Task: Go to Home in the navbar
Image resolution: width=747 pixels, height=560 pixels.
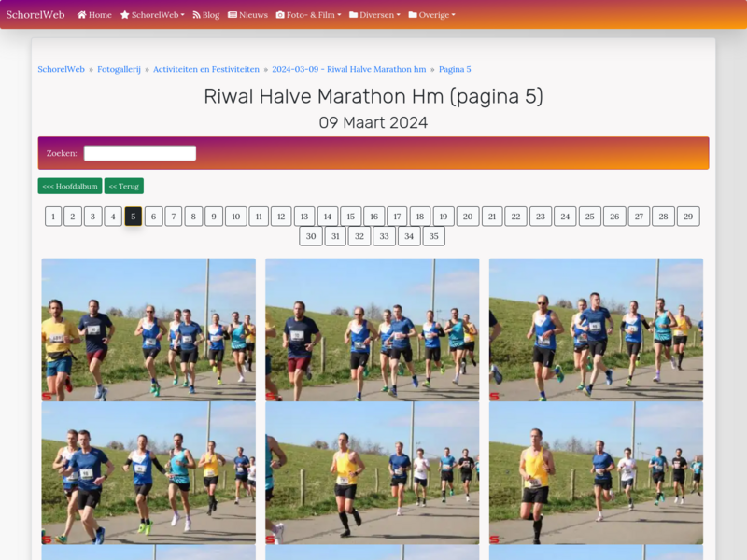Action: (94, 15)
